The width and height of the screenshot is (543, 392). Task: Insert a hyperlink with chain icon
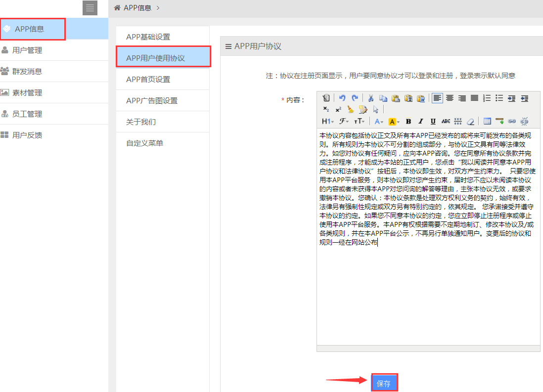click(x=512, y=121)
